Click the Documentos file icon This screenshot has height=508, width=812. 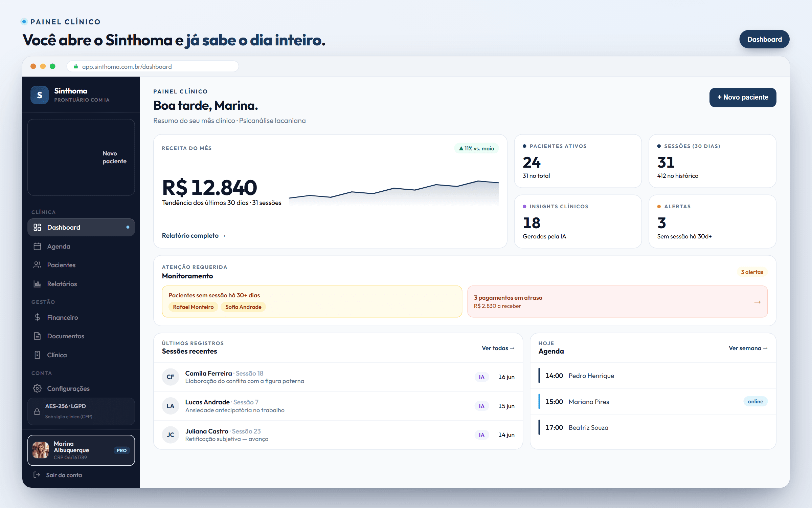tap(37, 336)
